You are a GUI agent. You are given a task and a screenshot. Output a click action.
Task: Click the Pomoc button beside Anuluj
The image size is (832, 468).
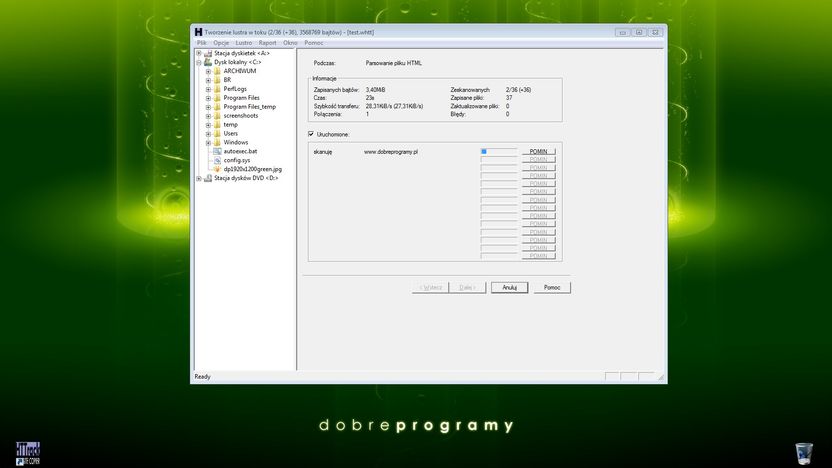tap(552, 288)
